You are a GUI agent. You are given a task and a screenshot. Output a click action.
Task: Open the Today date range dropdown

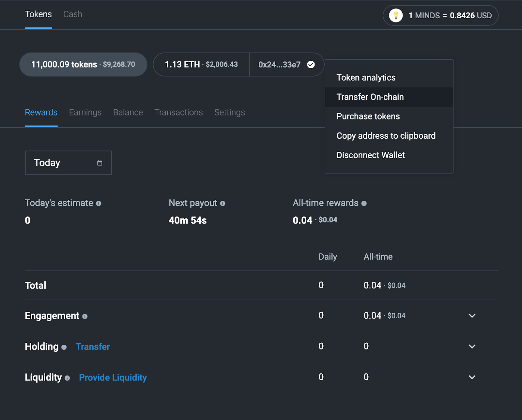68,163
